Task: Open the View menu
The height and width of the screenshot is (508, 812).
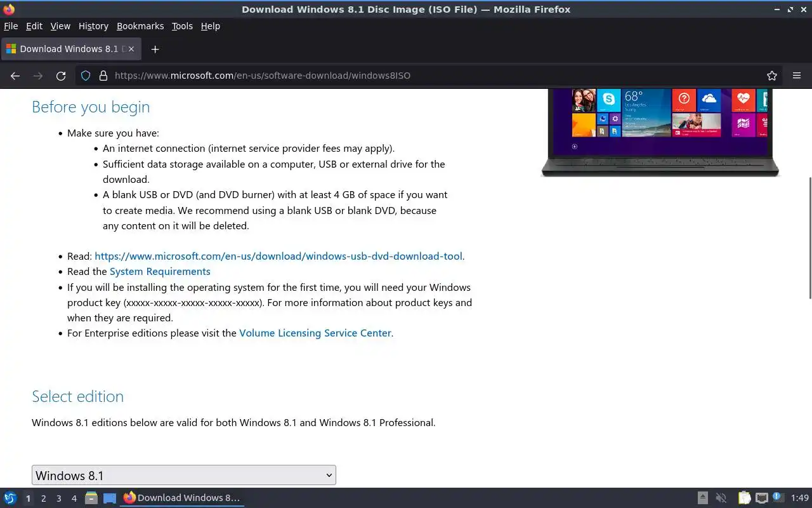Action: click(x=60, y=26)
